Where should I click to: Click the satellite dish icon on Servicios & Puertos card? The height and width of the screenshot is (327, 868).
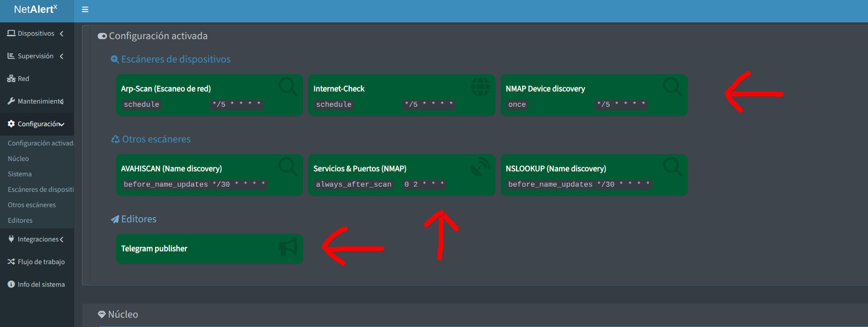point(480,166)
